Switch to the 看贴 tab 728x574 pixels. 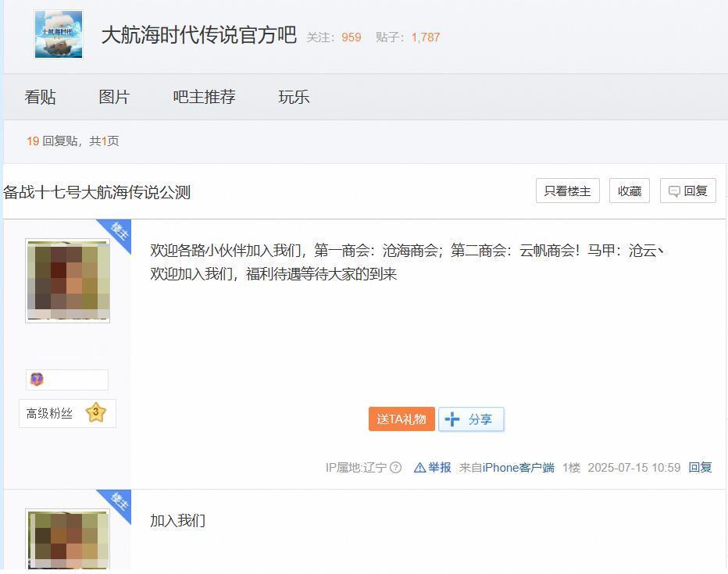coord(40,97)
